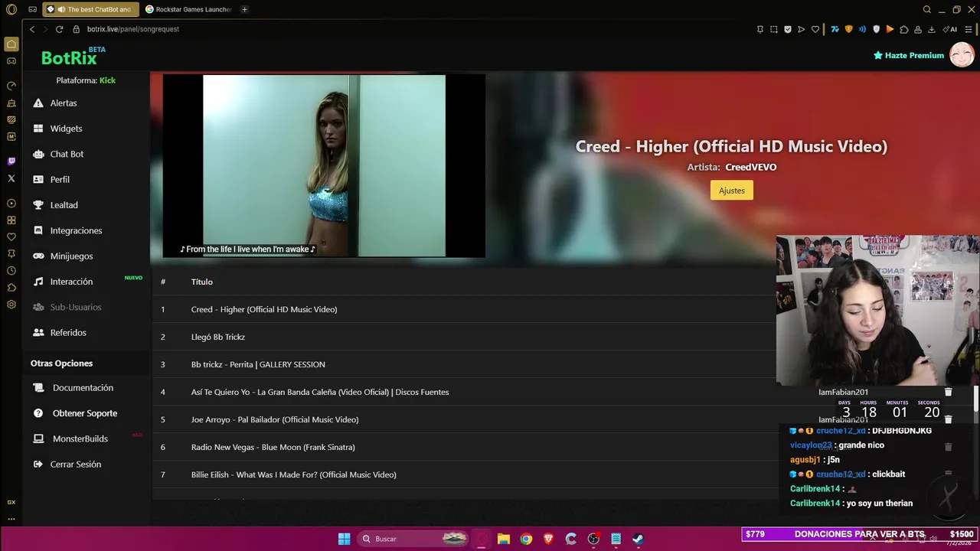This screenshot has height=551, width=980.
Task: Click Hazte Premium link
Action: (909, 55)
